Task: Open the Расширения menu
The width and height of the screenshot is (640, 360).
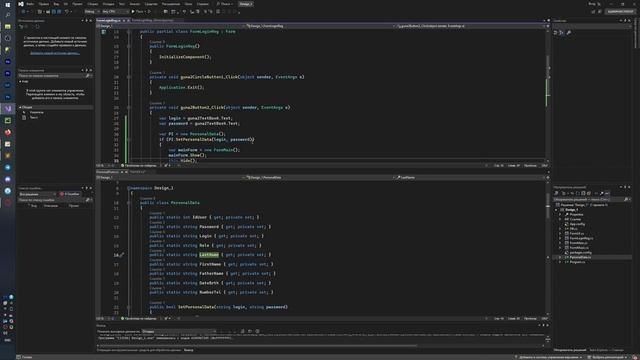Action: click(x=171, y=4)
